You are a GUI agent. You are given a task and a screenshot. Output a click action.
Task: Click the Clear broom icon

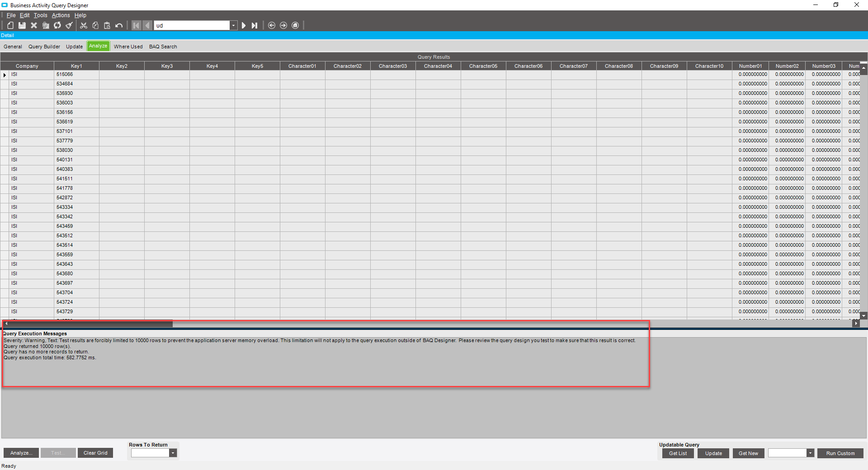click(x=69, y=25)
